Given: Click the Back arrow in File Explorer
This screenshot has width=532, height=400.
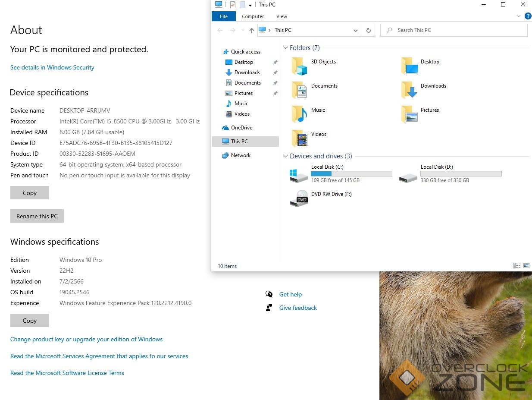Looking at the screenshot, I should (x=220, y=30).
